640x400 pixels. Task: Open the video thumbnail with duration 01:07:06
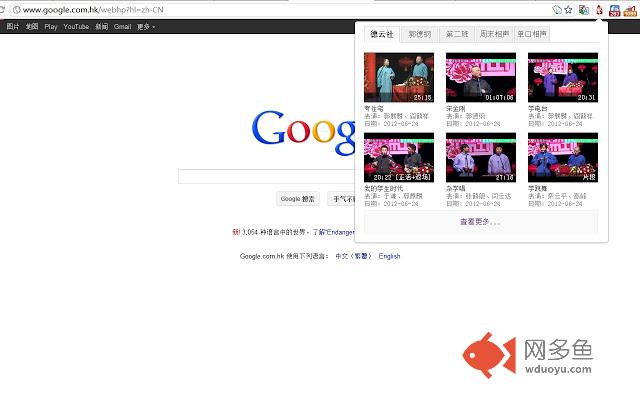[481, 78]
